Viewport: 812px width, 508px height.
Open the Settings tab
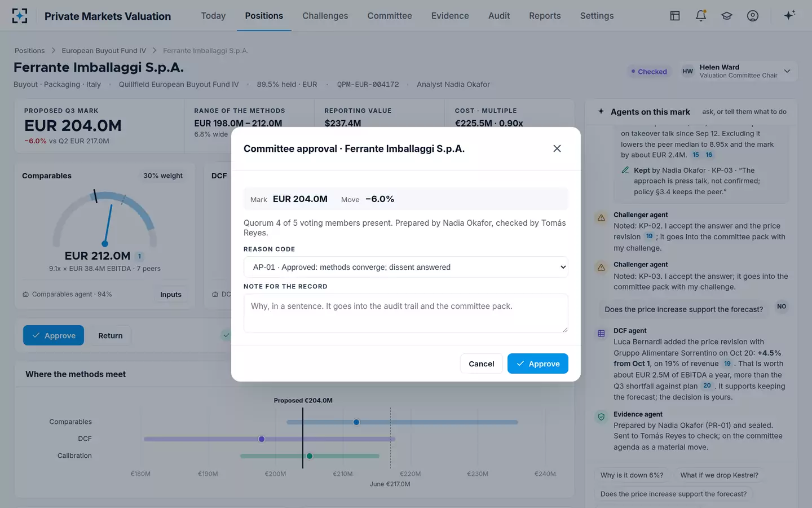pyautogui.click(x=597, y=16)
